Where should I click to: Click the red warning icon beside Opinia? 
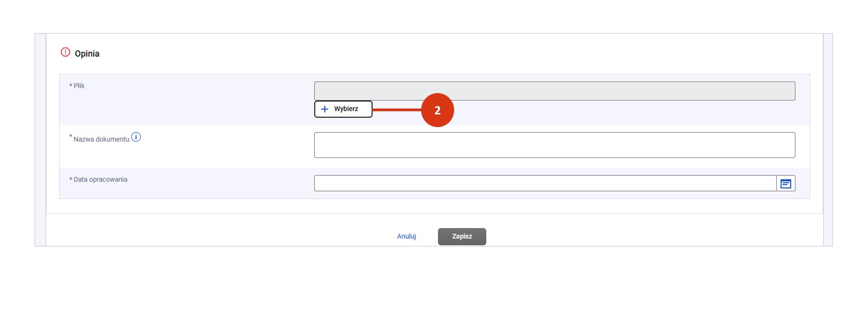(x=65, y=52)
